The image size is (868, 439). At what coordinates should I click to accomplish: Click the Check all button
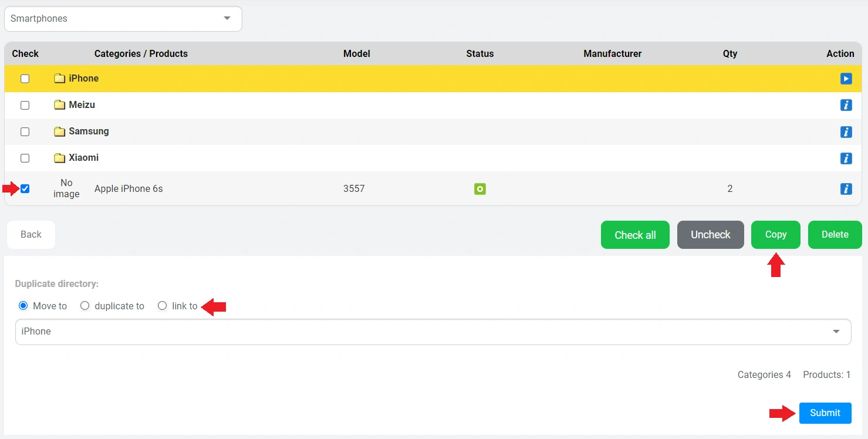tap(635, 235)
